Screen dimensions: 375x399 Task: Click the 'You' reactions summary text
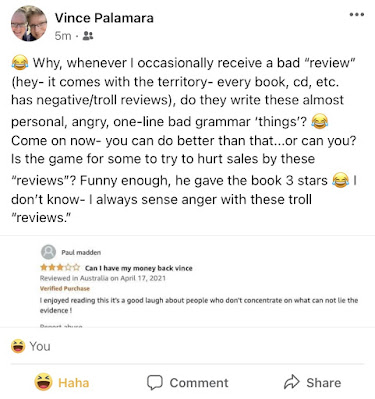coord(40,347)
